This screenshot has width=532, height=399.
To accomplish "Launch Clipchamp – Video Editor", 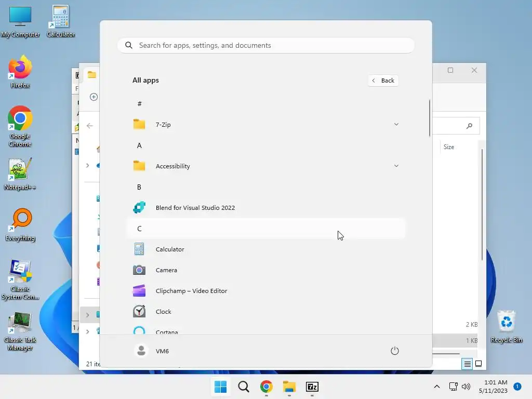I will point(266,291).
